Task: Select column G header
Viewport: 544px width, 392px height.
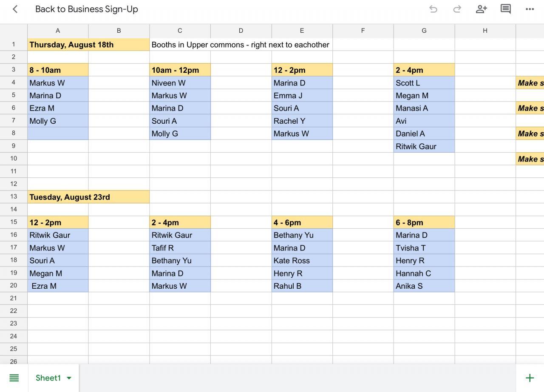Action: click(x=424, y=31)
